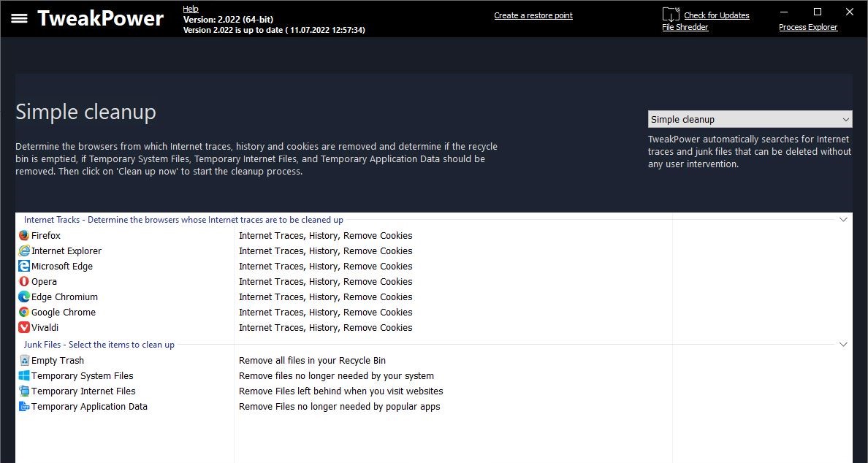This screenshot has height=463, width=868.
Task: Click the Vivaldi browser icon
Action: (x=24, y=327)
